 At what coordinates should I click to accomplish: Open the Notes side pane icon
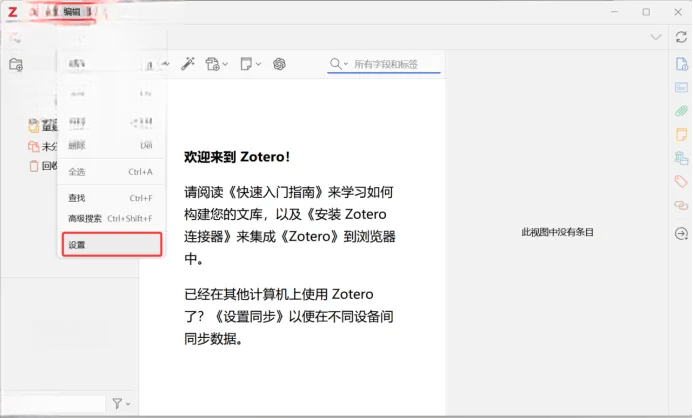[682, 134]
